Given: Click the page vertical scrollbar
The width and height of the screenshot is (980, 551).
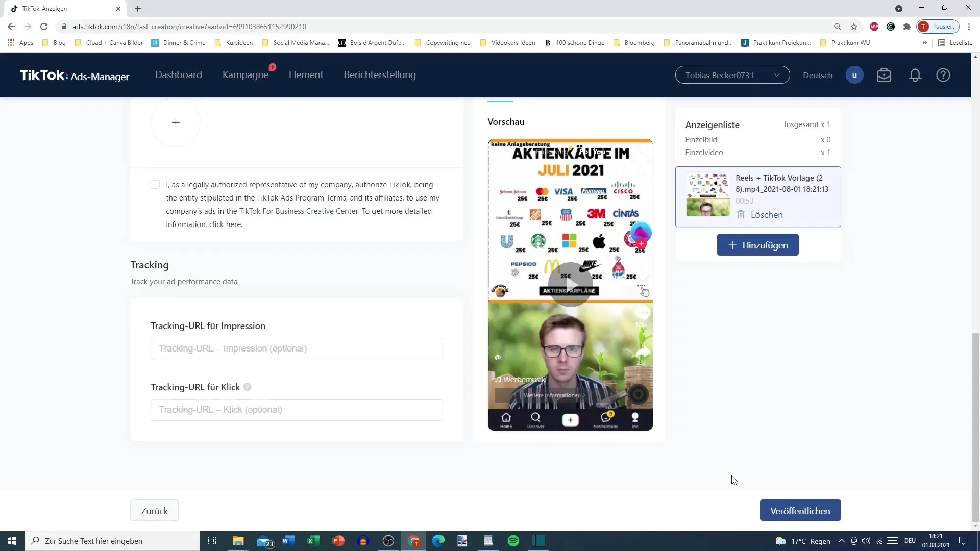Looking at the screenshot, I should (x=975, y=428).
